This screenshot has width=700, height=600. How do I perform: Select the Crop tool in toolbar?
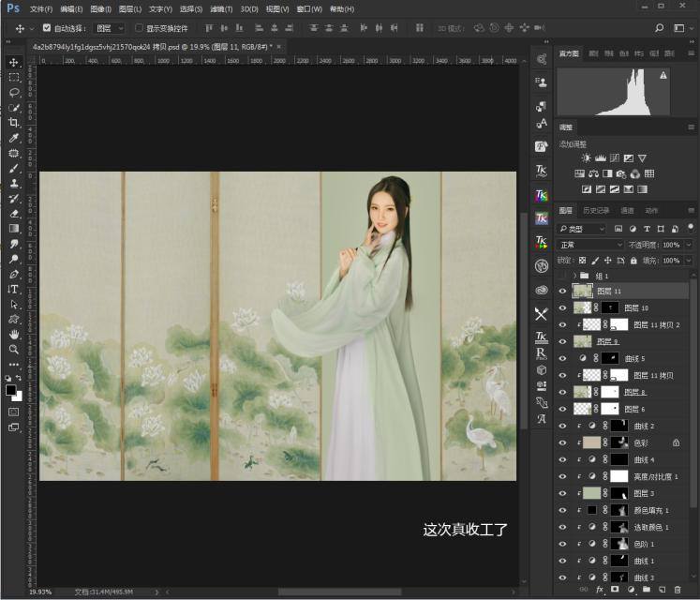pyautogui.click(x=14, y=123)
